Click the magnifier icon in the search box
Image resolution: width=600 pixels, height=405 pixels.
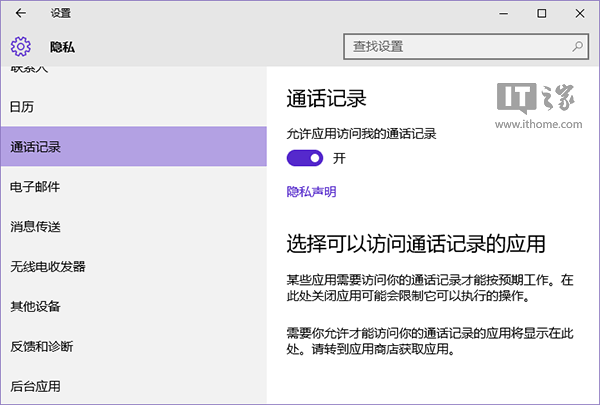tap(577, 46)
